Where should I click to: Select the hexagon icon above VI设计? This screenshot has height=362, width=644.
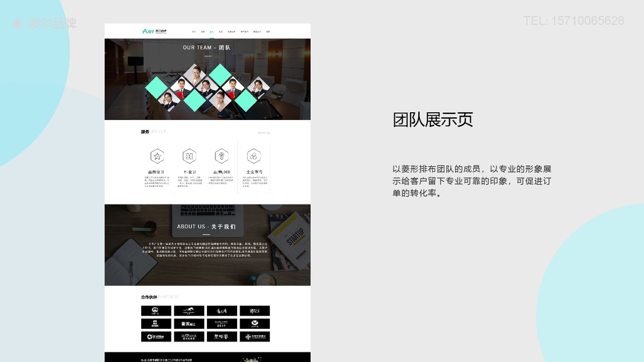click(190, 156)
